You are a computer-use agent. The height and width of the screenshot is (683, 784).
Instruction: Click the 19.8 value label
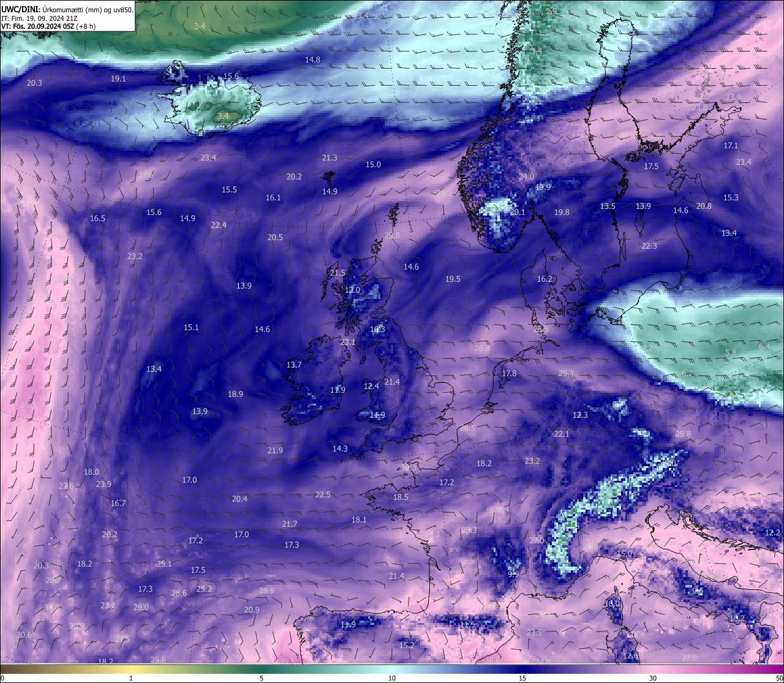click(x=562, y=213)
